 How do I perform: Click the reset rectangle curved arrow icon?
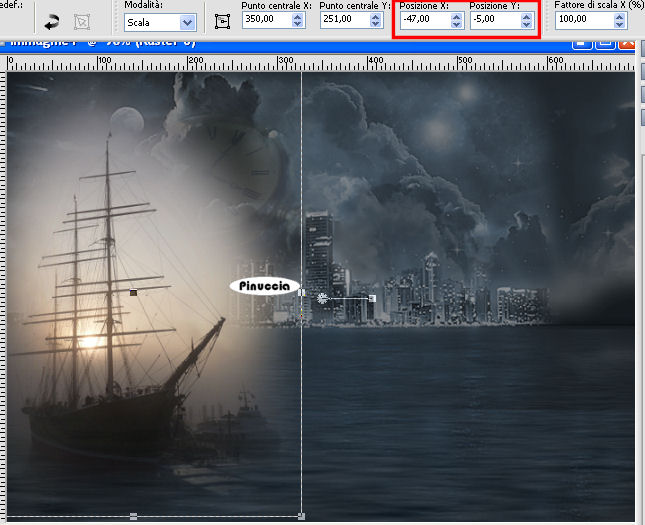[51, 22]
